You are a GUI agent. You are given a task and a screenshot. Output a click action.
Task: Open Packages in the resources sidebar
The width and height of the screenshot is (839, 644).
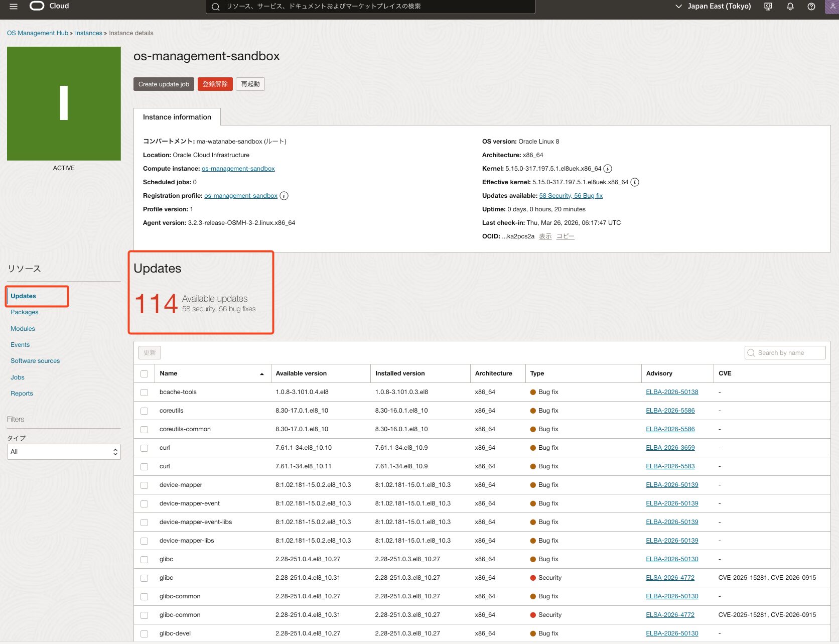pos(25,312)
